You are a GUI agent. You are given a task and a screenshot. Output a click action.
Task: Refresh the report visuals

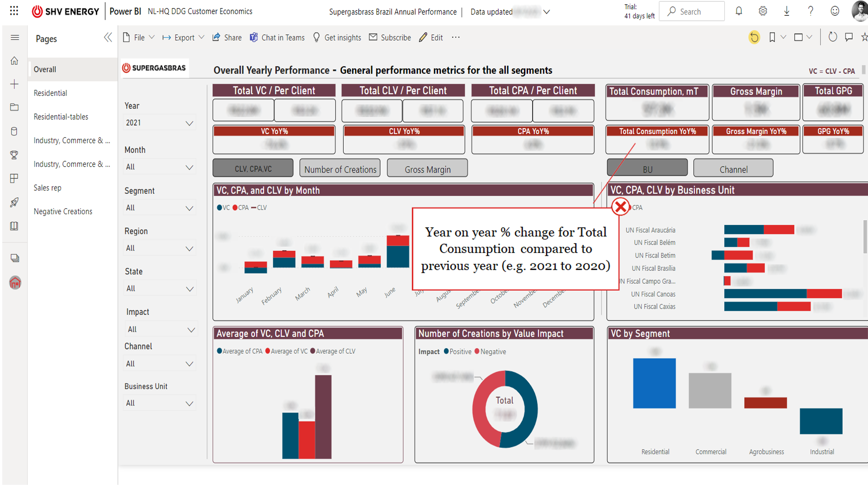[x=832, y=38]
